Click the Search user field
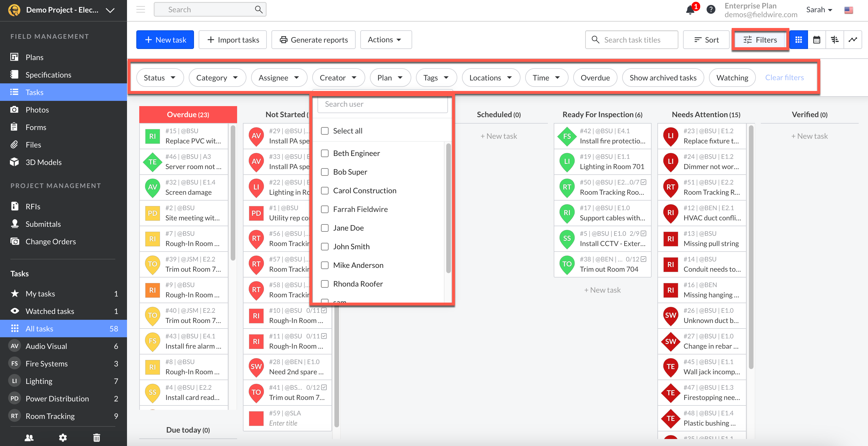This screenshot has width=868, height=446. click(x=382, y=104)
